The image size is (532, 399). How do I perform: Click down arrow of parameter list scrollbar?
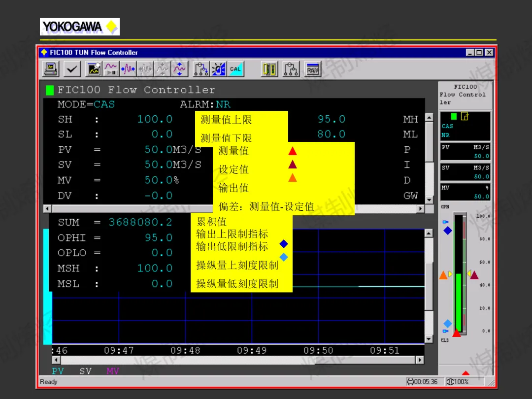[x=429, y=200]
